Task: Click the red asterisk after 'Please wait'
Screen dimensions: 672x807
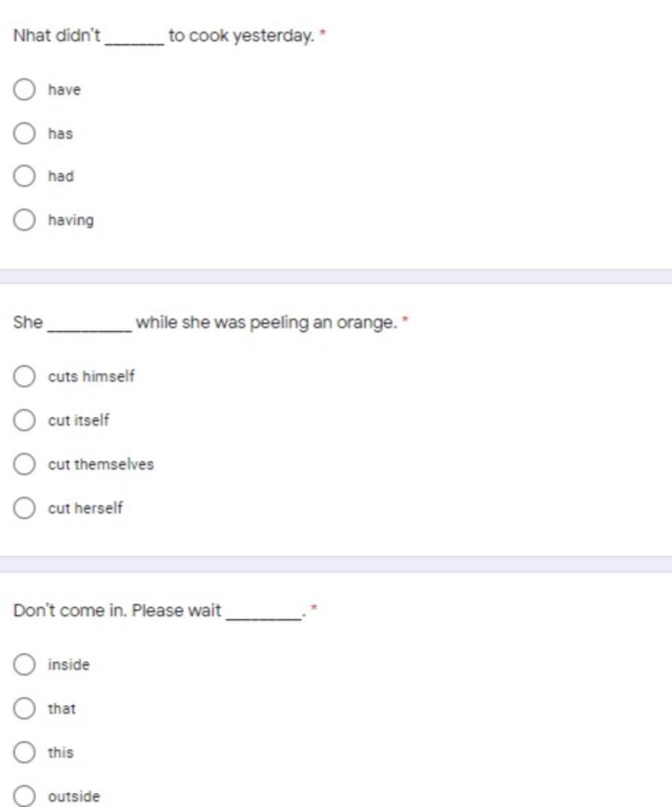Action: pos(314,608)
